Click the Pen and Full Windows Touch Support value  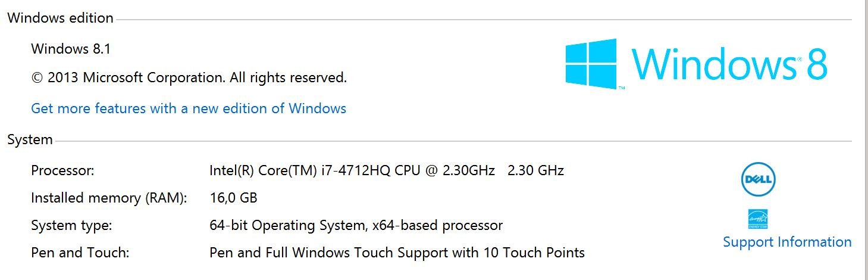pyautogui.click(x=397, y=253)
